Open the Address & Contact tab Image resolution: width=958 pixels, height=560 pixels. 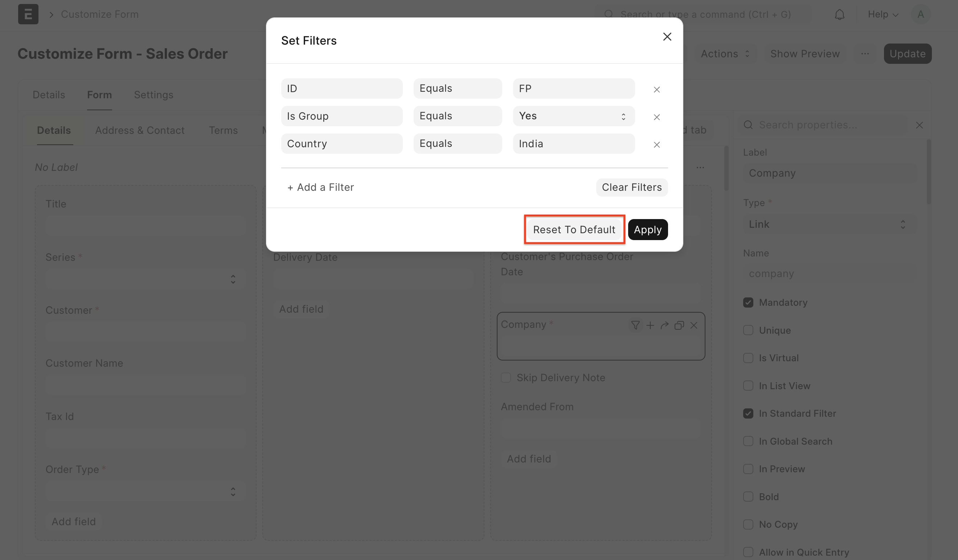pyautogui.click(x=139, y=130)
